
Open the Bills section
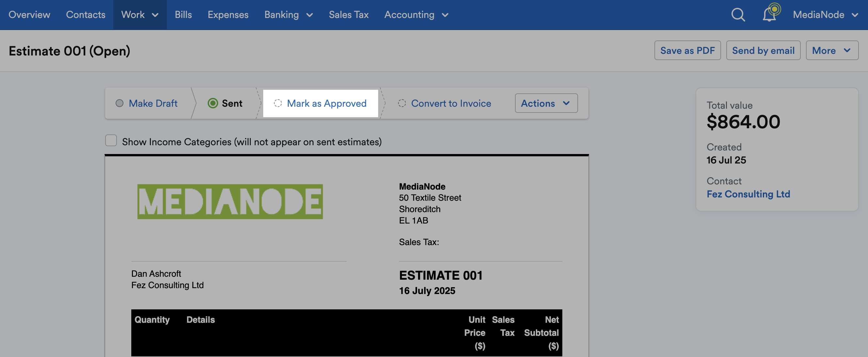(183, 15)
